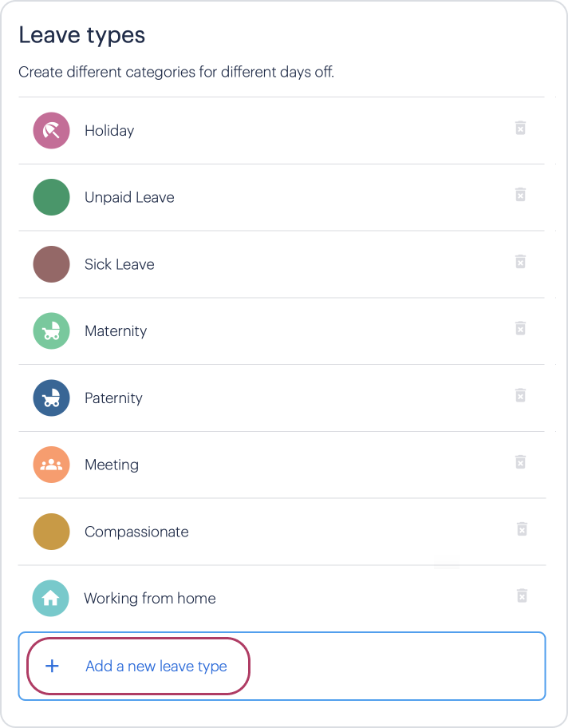Screen dimensions: 568x728
Task: Click the Working from home house icon
Action: pyautogui.click(x=50, y=599)
